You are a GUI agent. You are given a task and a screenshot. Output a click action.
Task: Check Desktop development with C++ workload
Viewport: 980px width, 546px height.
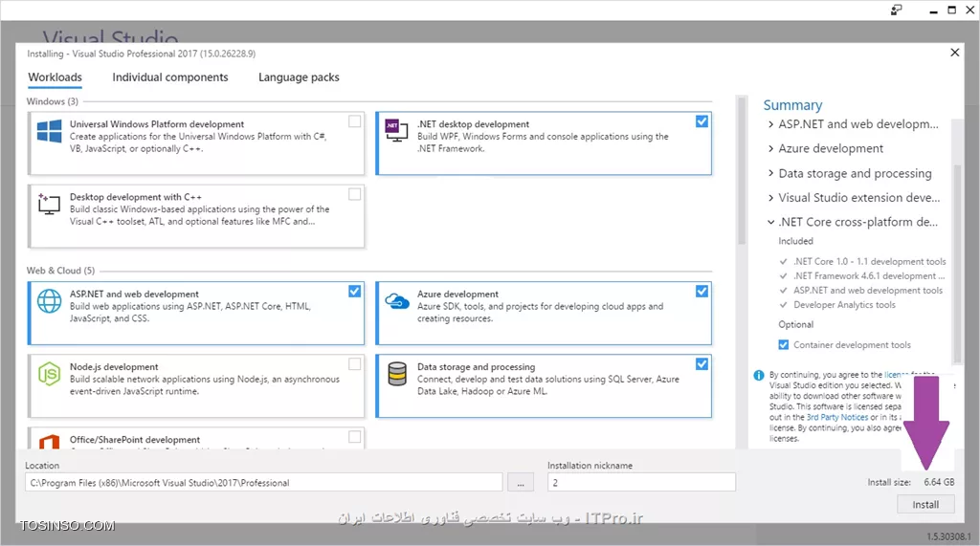pos(354,194)
